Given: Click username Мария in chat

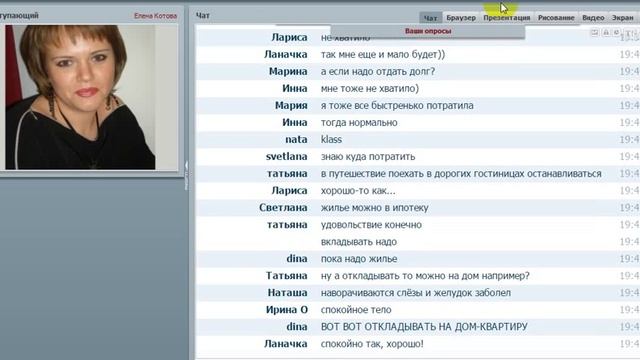Looking at the screenshot, I should [x=291, y=106].
